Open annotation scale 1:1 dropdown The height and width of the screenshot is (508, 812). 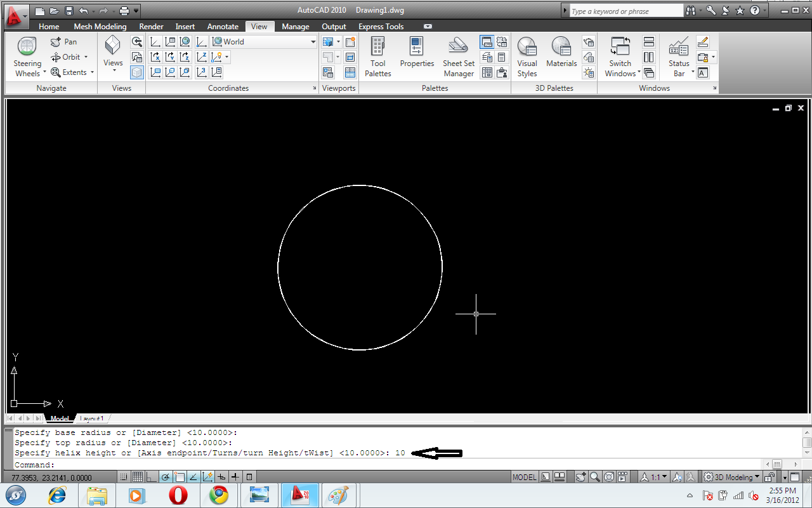tap(653, 477)
